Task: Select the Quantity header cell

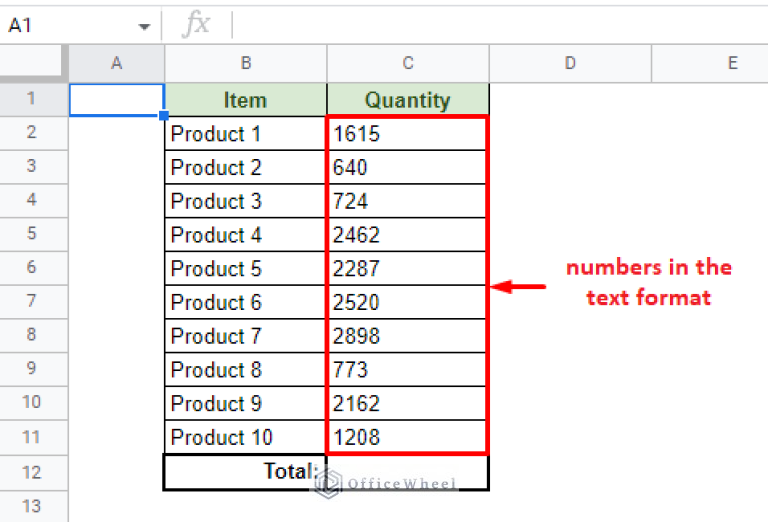Action: coord(408,100)
